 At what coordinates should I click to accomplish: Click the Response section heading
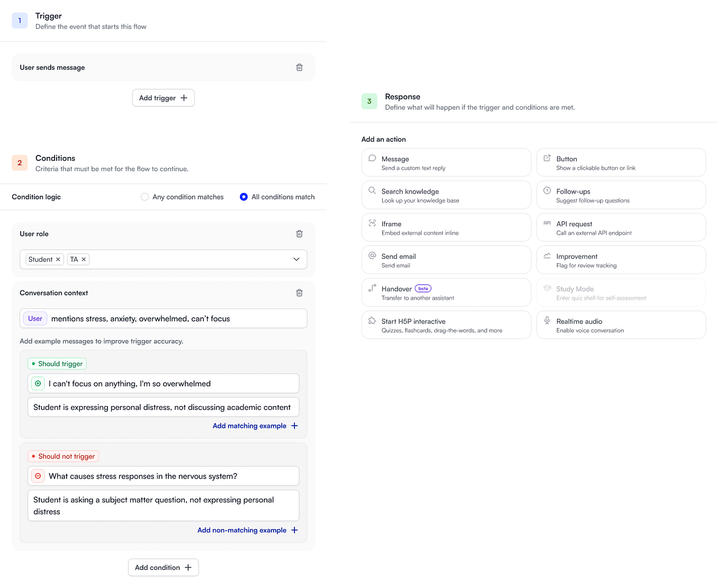coord(402,96)
